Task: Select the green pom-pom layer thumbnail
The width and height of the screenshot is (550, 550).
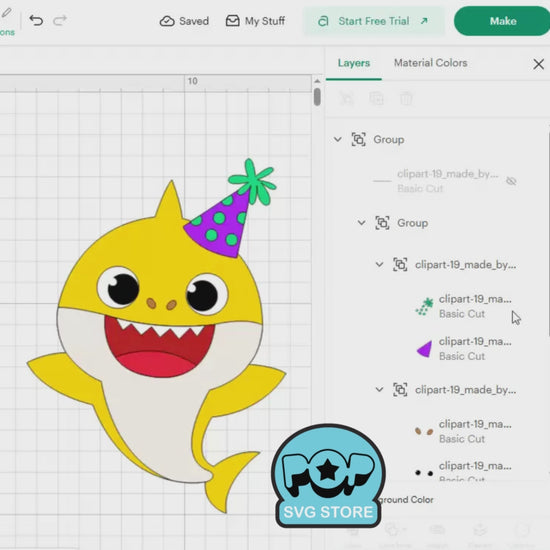Action: (424, 307)
